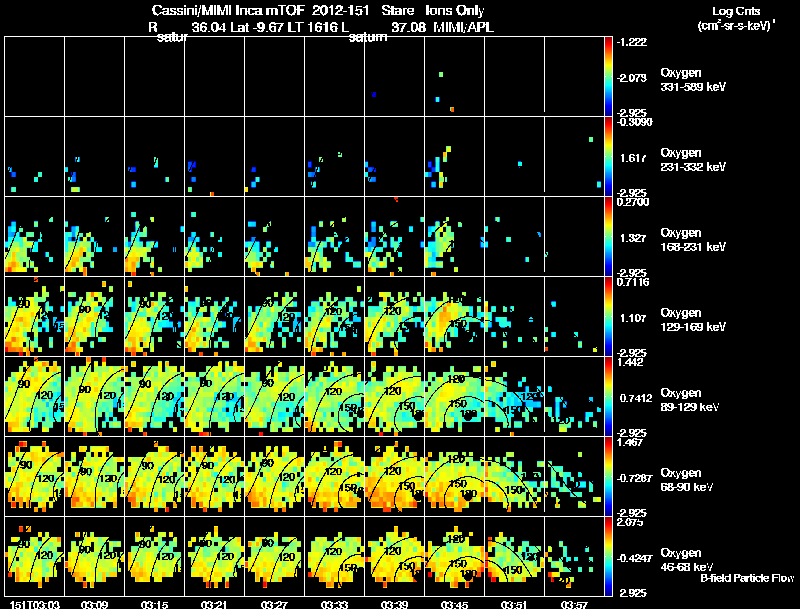Click the 'Log Cnts' colorbar heading

(736, 11)
